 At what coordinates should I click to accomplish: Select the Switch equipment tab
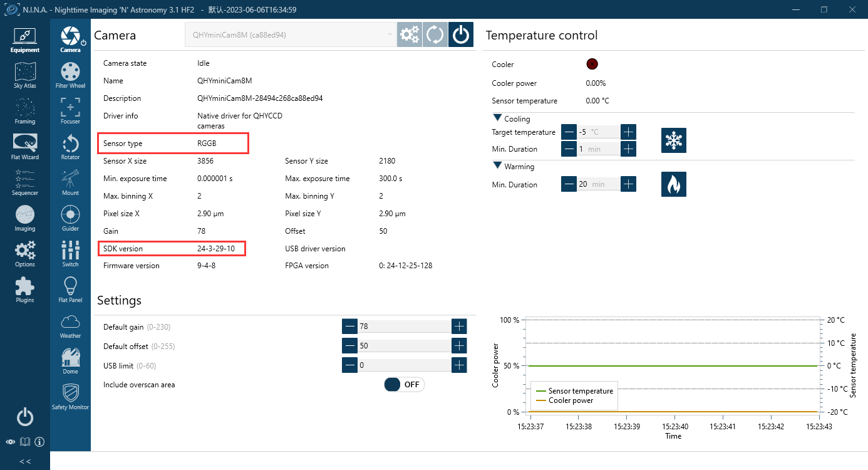pos(70,254)
